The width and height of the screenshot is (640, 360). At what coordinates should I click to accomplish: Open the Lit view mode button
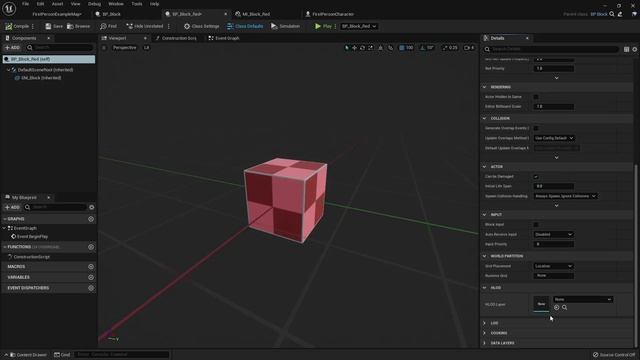[x=146, y=48]
